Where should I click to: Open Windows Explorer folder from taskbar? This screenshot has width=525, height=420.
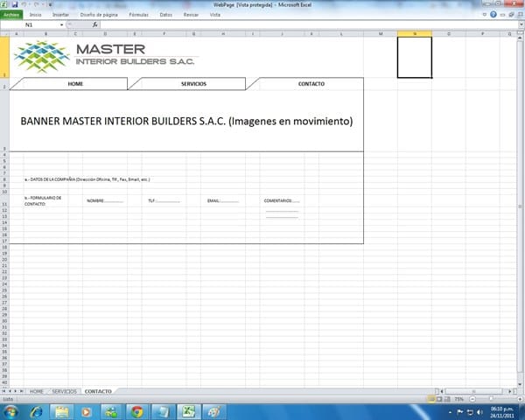click(61, 411)
